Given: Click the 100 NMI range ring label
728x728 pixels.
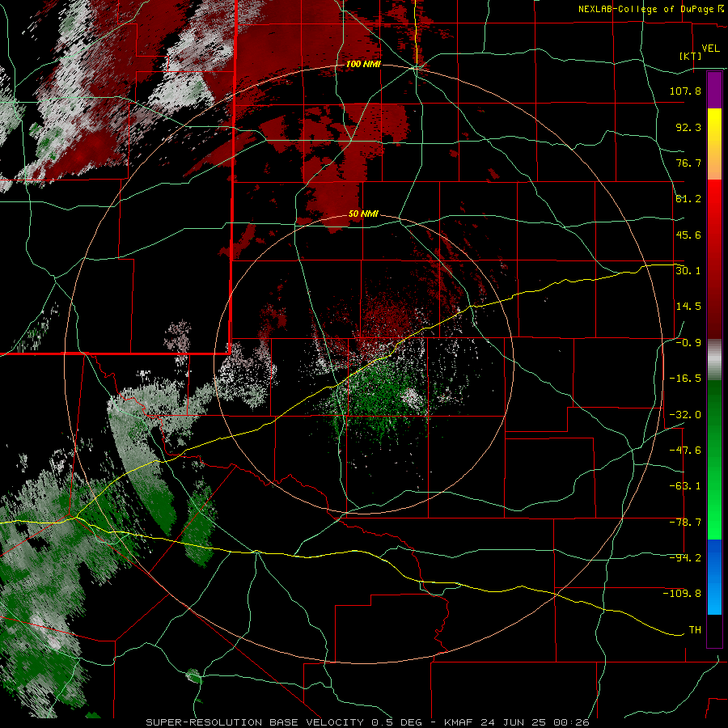Looking at the screenshot, I should pos(363,64).
